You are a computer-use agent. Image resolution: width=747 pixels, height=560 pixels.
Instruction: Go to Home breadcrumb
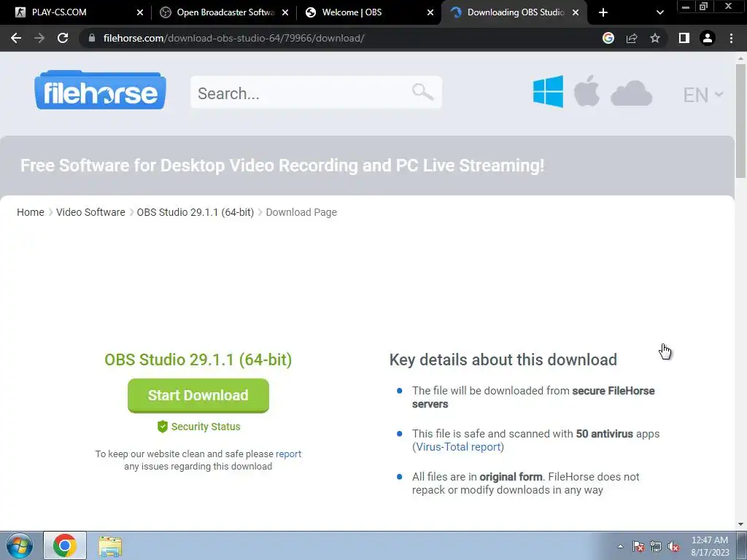pyautogui.click(x=31, y=212)
